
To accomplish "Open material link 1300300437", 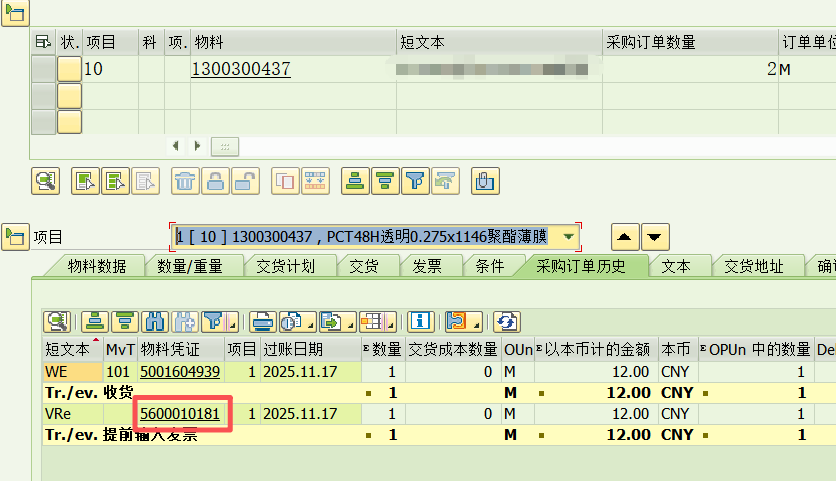I will pos(241,69).
